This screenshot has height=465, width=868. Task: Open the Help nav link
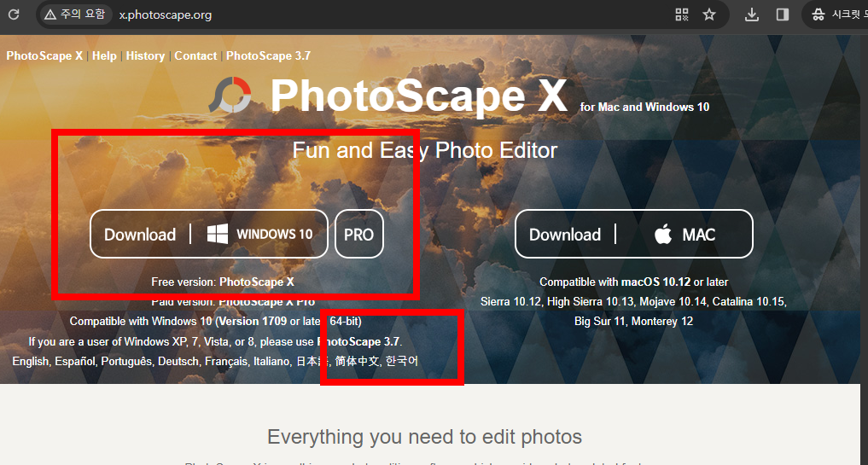tap(104, 56)
